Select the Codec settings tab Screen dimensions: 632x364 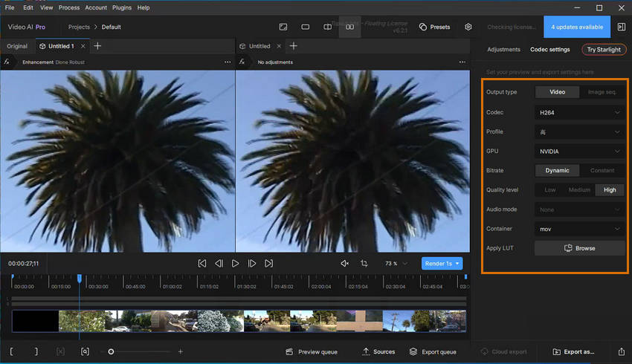pos(549,50)
